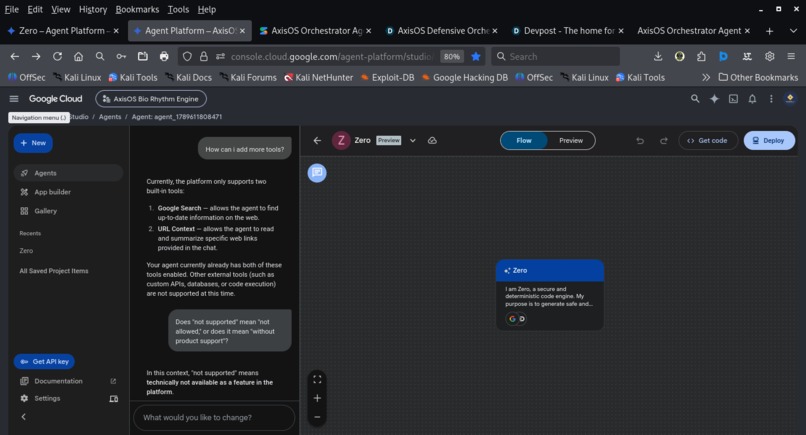This screenshot has height=435, width=806.
Task: Switch to Flow view
Action: (524, 140)
